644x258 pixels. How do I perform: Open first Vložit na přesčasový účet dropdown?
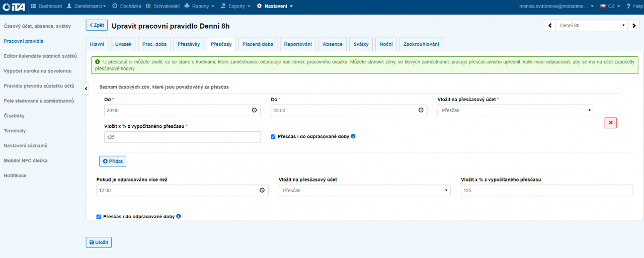(x=515, y=110)
